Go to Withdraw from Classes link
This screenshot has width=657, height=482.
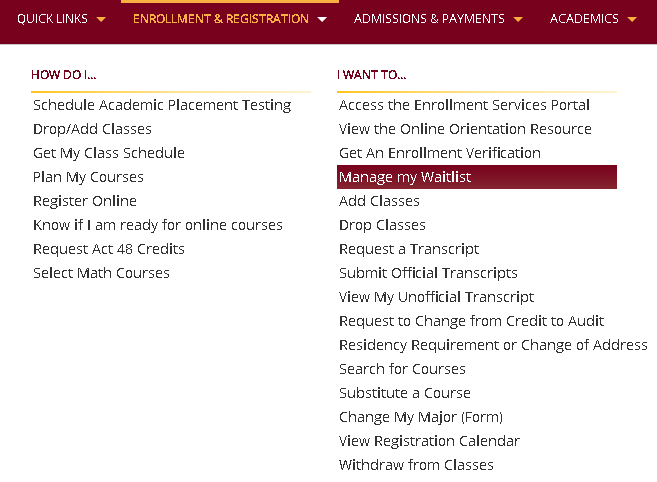point(416,465)
